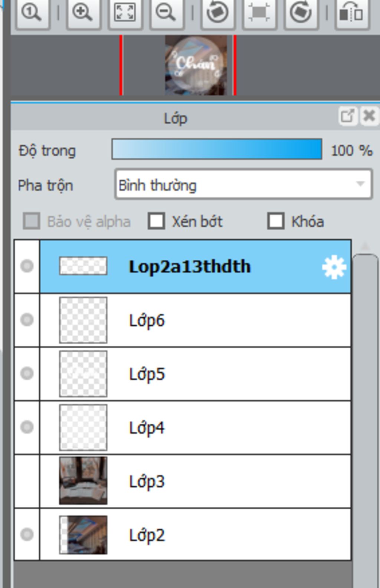Reset the canvas rotation
This screenshot has height=588, width=380.
(x=259, y=12)
